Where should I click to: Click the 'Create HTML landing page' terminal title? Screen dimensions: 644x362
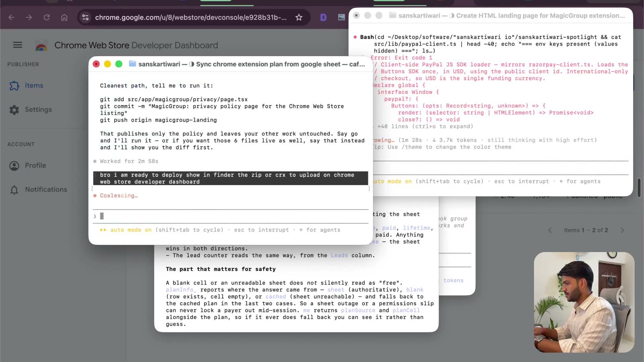541,15
